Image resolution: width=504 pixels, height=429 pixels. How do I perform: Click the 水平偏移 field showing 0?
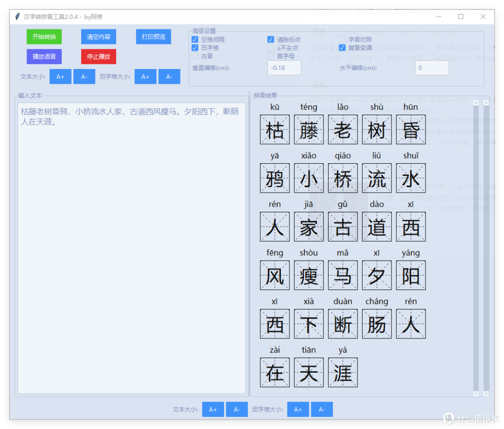point(432,68)
